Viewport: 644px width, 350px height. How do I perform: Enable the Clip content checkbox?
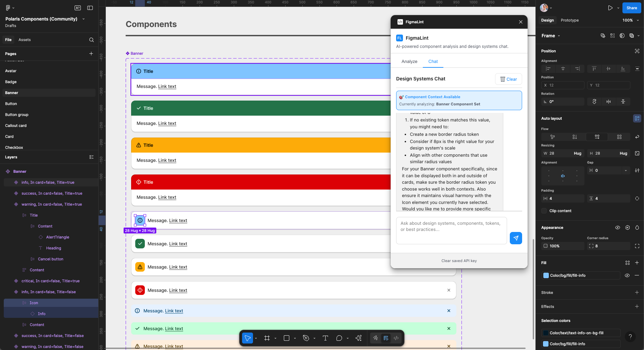(544, 211)
